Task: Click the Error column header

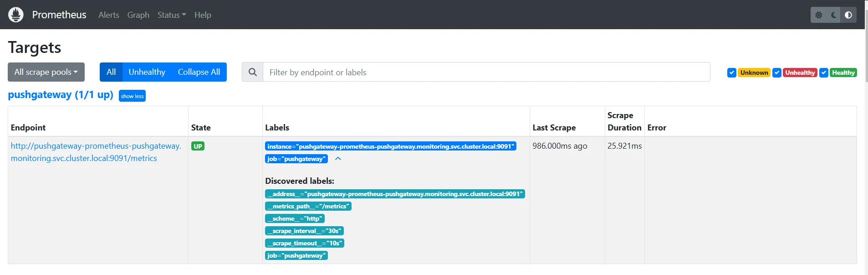Action: click(x=657, y=128)
